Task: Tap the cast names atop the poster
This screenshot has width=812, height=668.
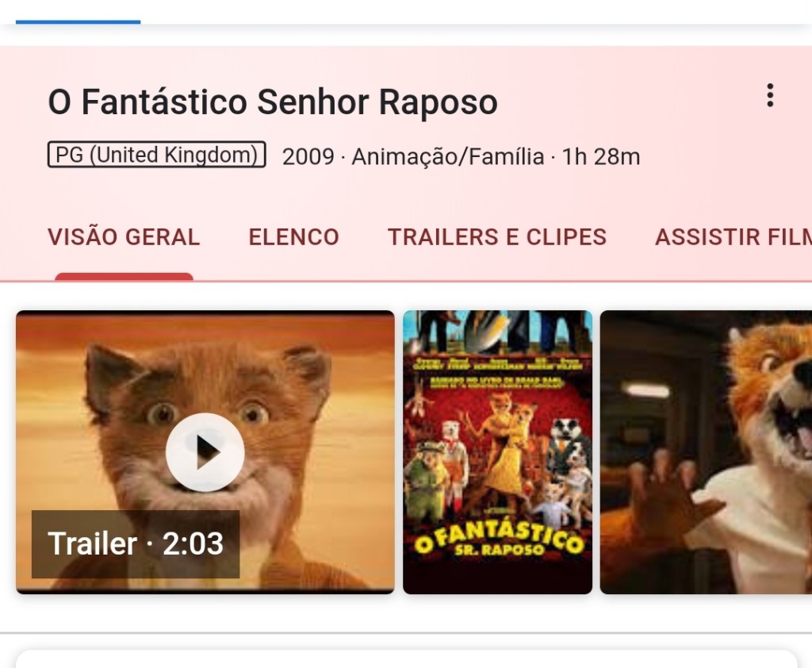Action: 497,366
